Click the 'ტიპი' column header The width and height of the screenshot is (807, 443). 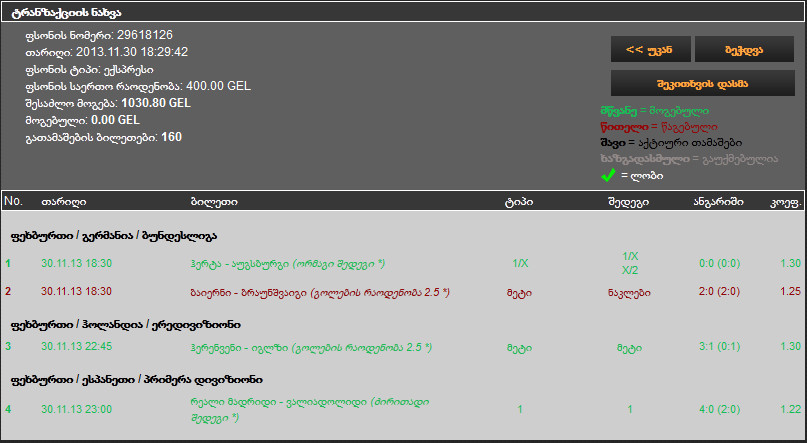[519, 202]
